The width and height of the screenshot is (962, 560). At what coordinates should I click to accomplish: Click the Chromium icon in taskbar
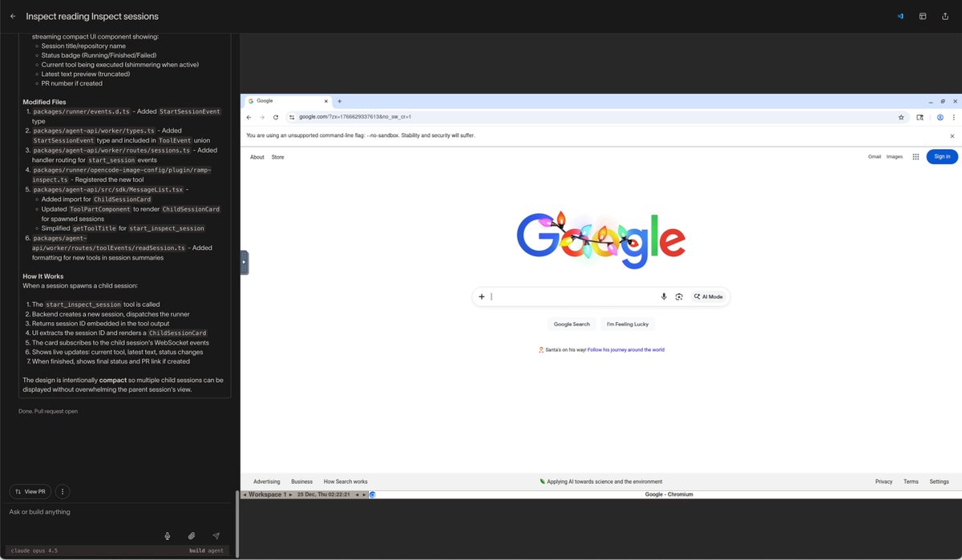[372, 494]
